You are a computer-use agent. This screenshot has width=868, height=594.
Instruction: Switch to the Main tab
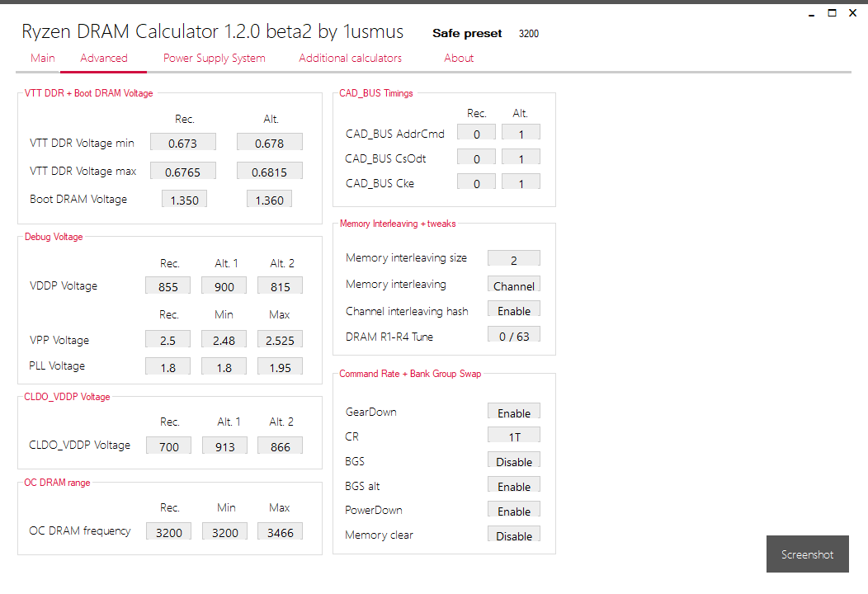point(43,58)
